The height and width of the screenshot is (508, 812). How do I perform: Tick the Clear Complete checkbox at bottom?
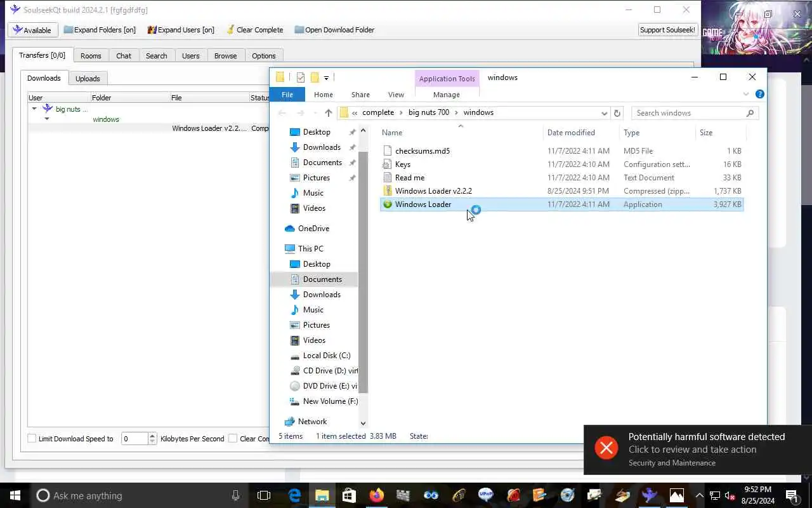(x=233, y=438)
